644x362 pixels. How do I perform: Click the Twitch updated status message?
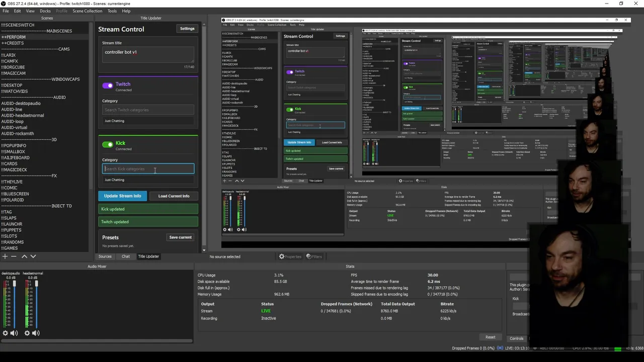point(148,222)
